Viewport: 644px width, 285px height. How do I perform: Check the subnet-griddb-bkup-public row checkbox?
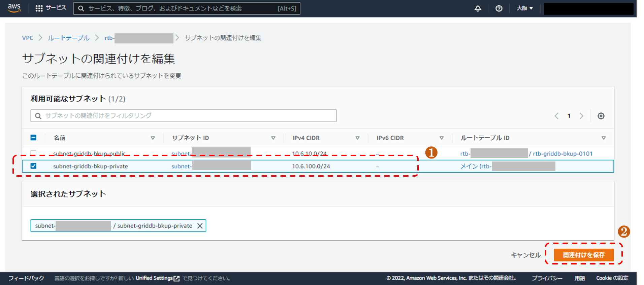(33, 153)
